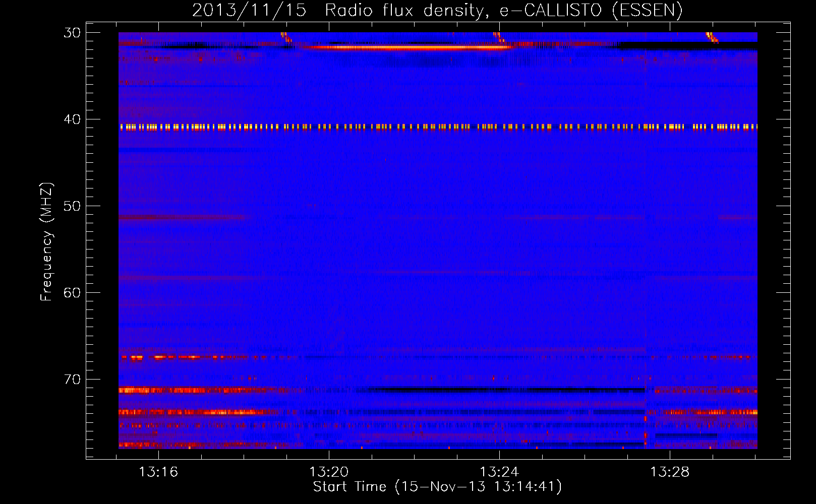Click the plot title 'Radio flux density, e-CALLISTO (ESSEN)'

point(503,10)
